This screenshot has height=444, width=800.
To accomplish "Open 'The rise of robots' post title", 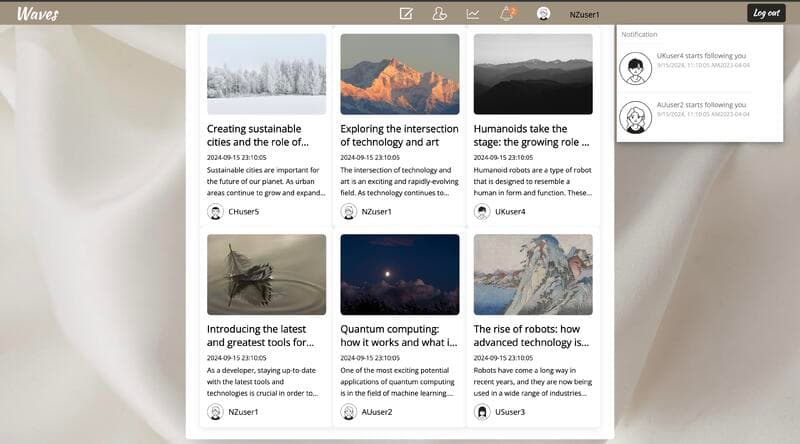I will 531,336.
